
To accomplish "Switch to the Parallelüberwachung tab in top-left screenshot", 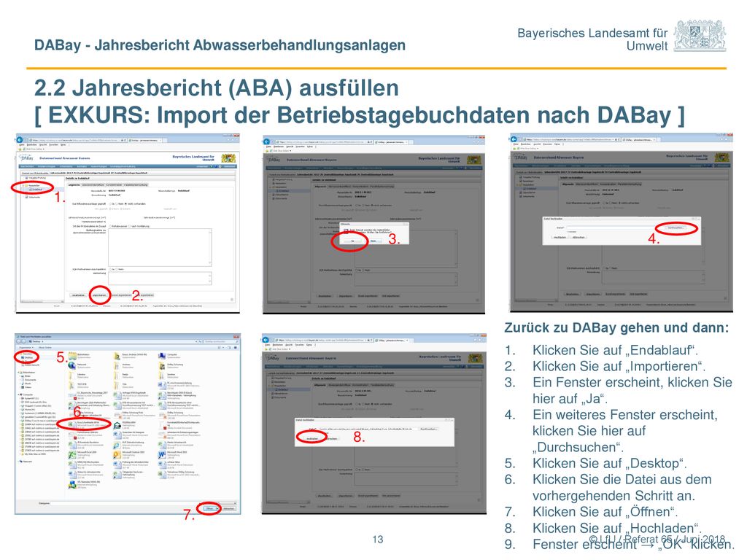I will tap(136, 184).
